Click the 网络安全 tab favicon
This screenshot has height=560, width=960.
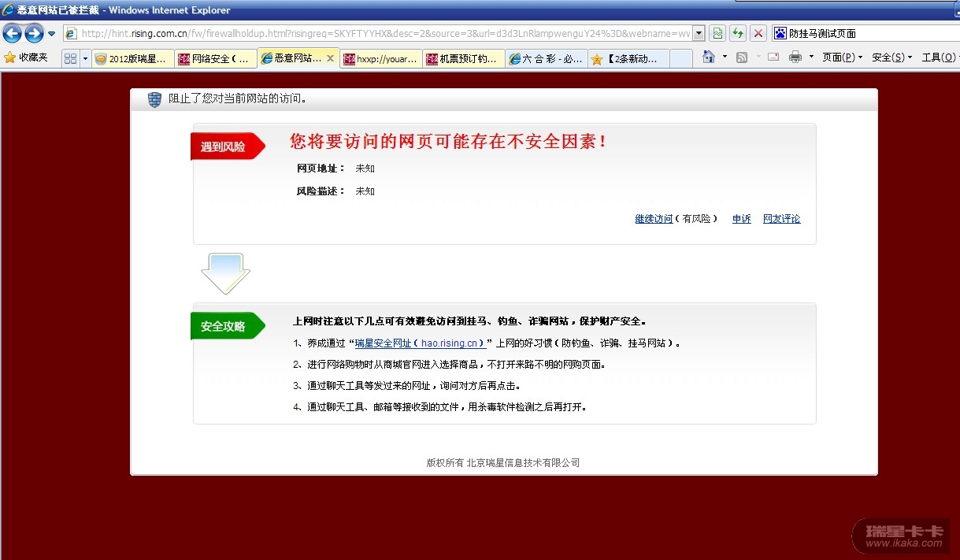point(184,58)
